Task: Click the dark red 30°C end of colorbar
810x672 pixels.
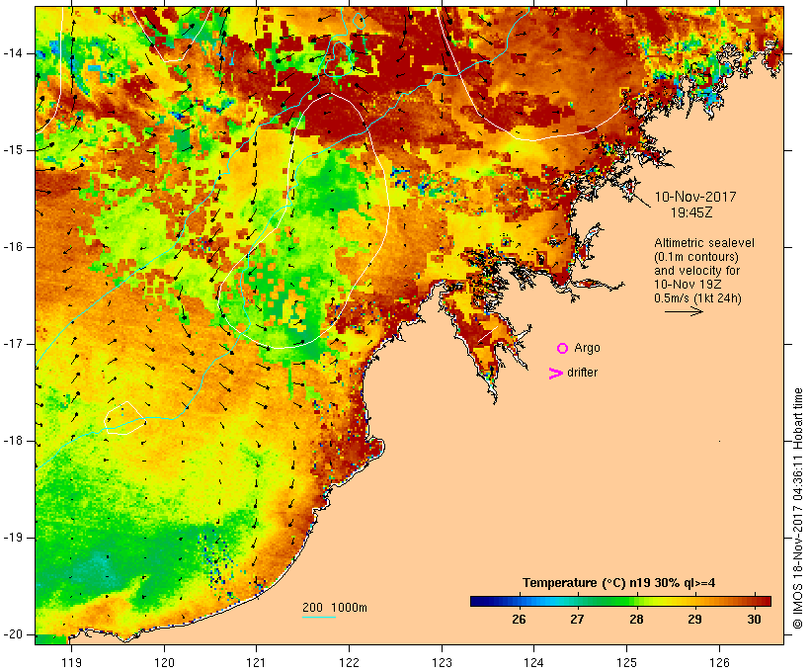Action: click(x=764, y=601)
